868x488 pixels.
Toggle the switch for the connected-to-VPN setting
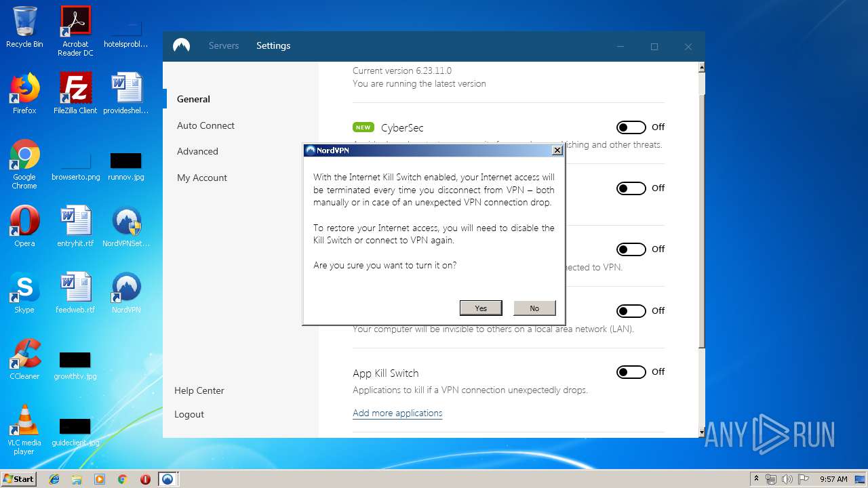tap(631, 249)
